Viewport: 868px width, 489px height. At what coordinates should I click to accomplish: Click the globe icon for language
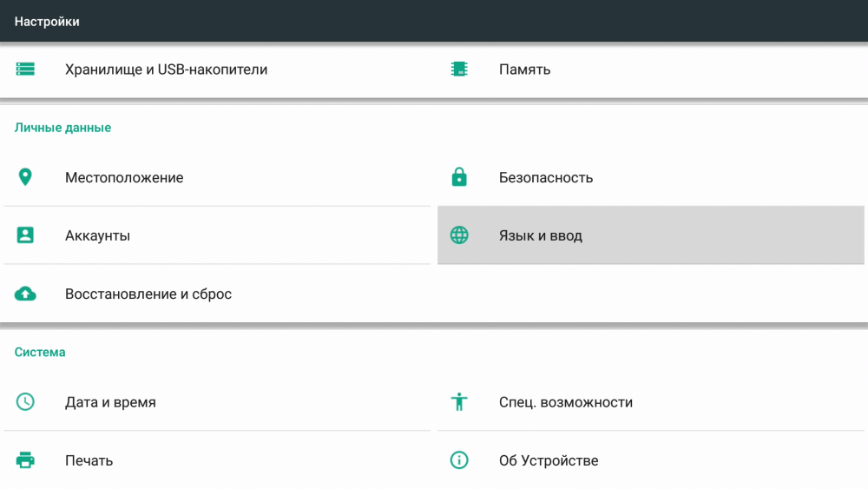point(459,235)
